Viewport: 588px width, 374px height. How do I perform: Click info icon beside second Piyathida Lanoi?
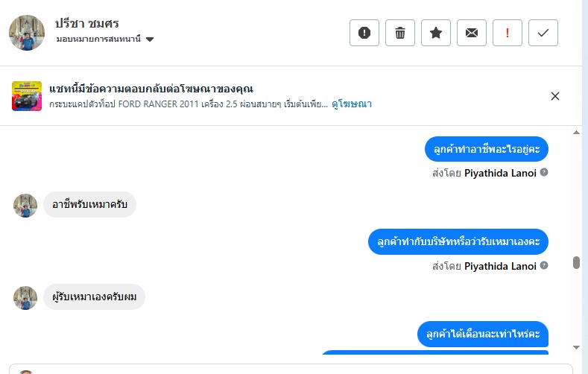point(544,265)
